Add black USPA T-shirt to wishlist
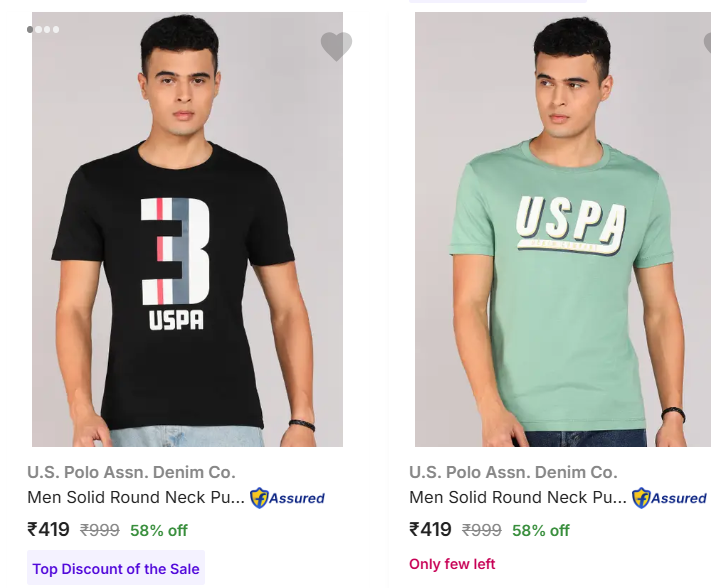The image size is (711, 588). click(x=336, y=46)
